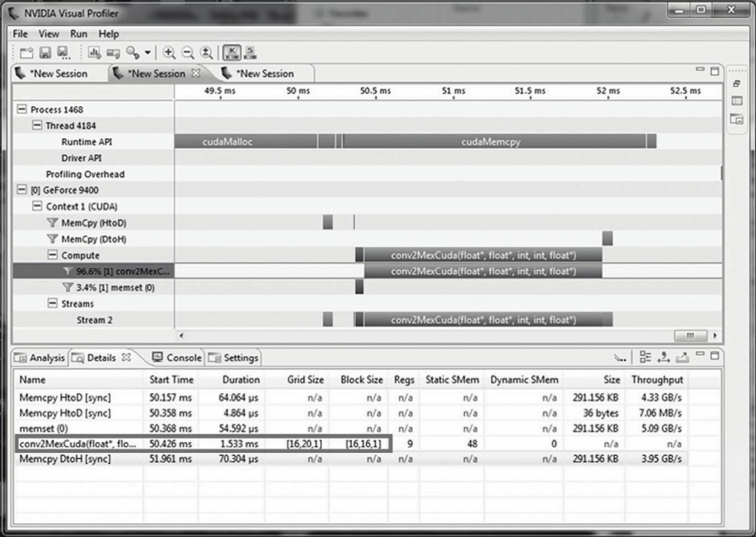This screenshot has width=756, height=537.
Task: Click the new session toolbar icon
Action: (26, 53)
